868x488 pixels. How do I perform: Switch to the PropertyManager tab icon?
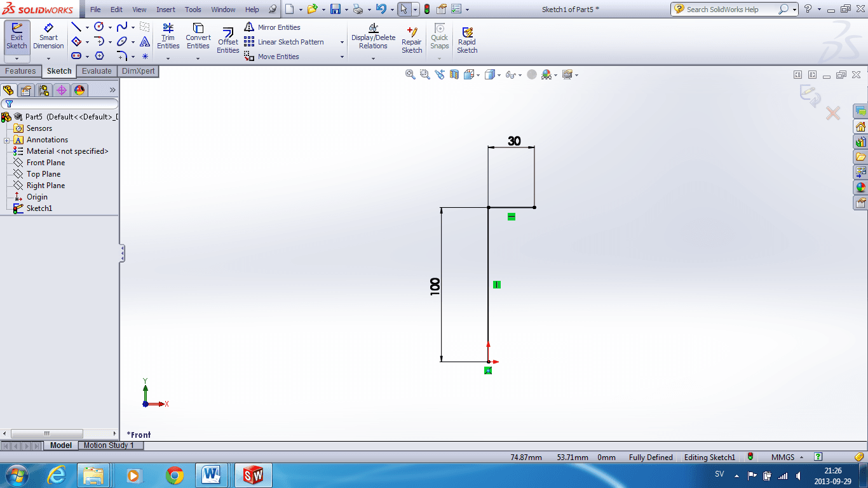point(26,90)
